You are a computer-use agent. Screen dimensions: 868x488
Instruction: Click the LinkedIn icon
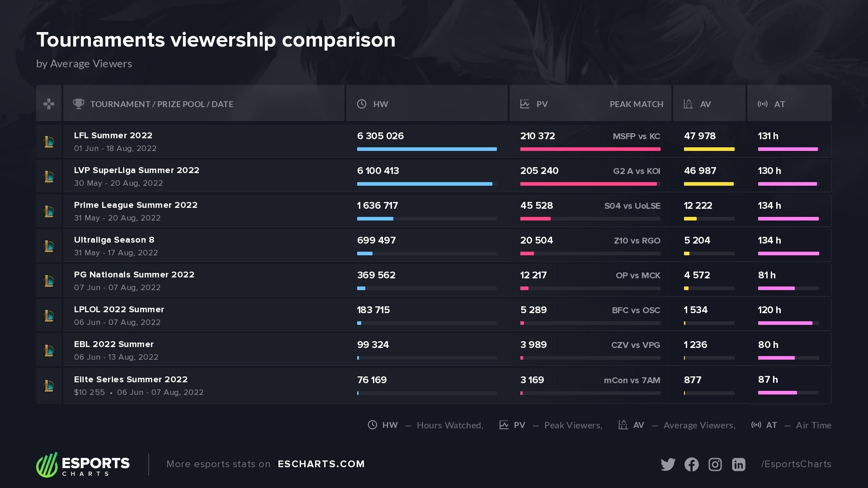tap(738, 465)
